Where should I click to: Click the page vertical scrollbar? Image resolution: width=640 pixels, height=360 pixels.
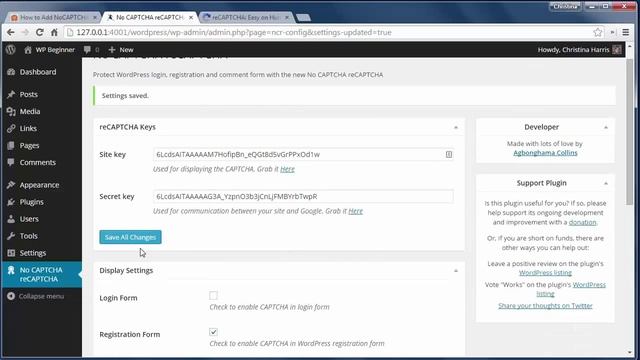point(629,133)
